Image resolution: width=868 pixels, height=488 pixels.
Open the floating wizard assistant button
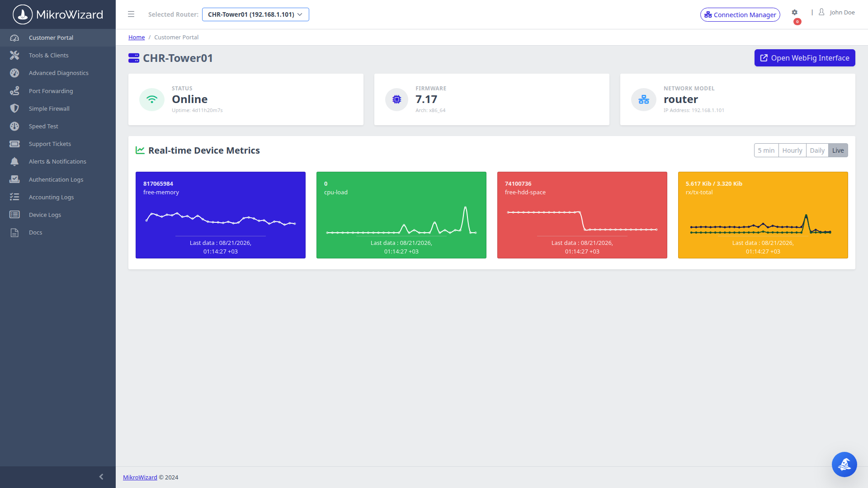point(844,464)
